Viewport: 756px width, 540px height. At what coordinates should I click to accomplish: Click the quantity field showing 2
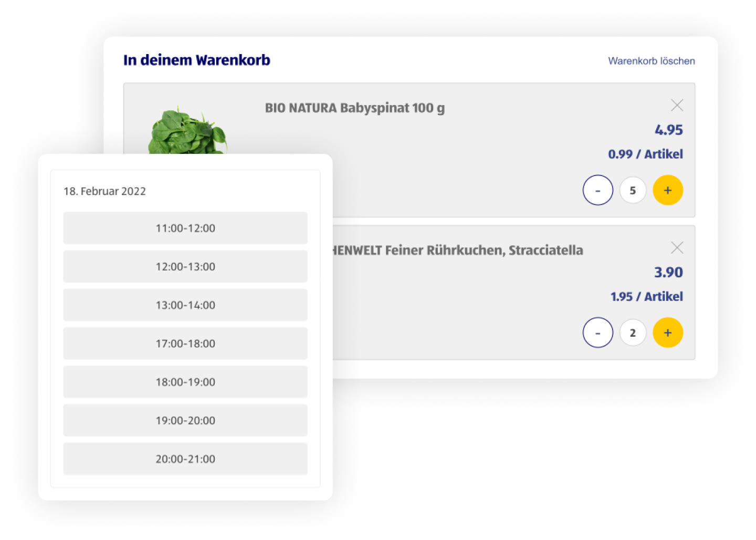[x=633, y=333]
